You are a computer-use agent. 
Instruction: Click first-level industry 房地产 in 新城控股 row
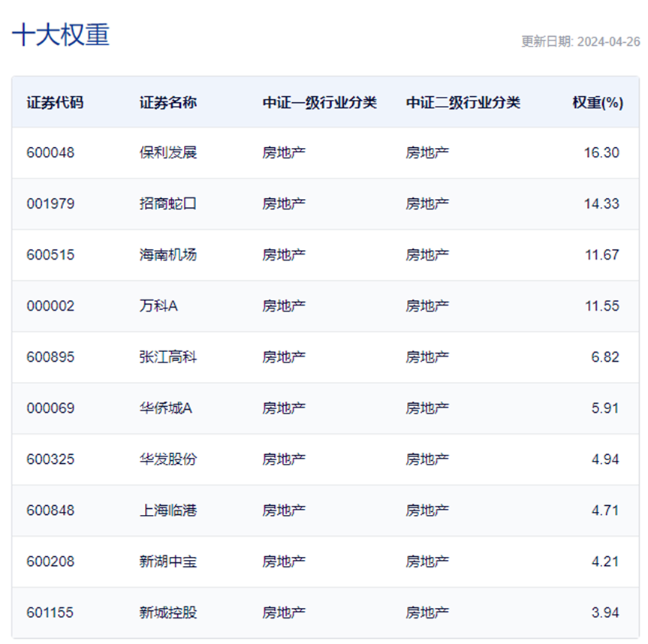point(284,612)
